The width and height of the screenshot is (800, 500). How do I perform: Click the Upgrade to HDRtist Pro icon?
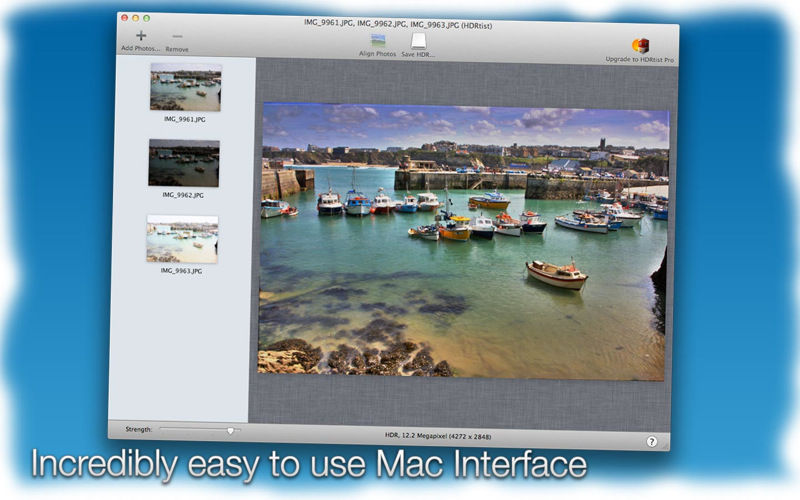(640, 46)
